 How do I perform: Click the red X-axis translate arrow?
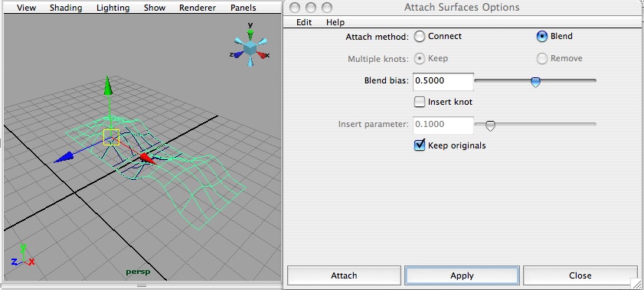coord(149,158)
